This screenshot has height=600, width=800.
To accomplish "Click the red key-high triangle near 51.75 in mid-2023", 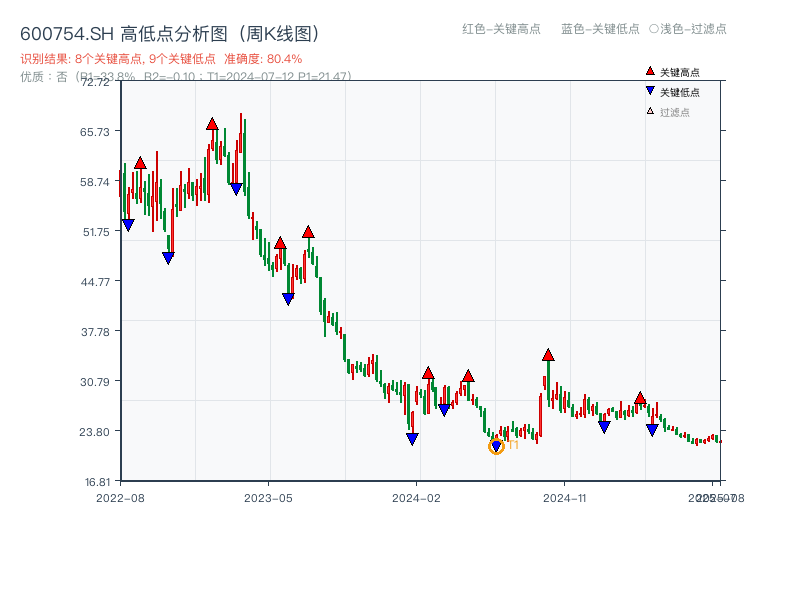I will pos(308,232).
